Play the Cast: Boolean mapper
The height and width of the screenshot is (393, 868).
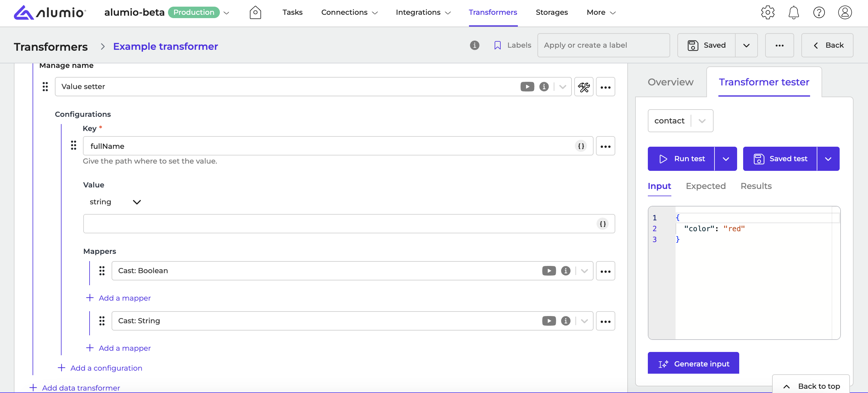(549, 271)
